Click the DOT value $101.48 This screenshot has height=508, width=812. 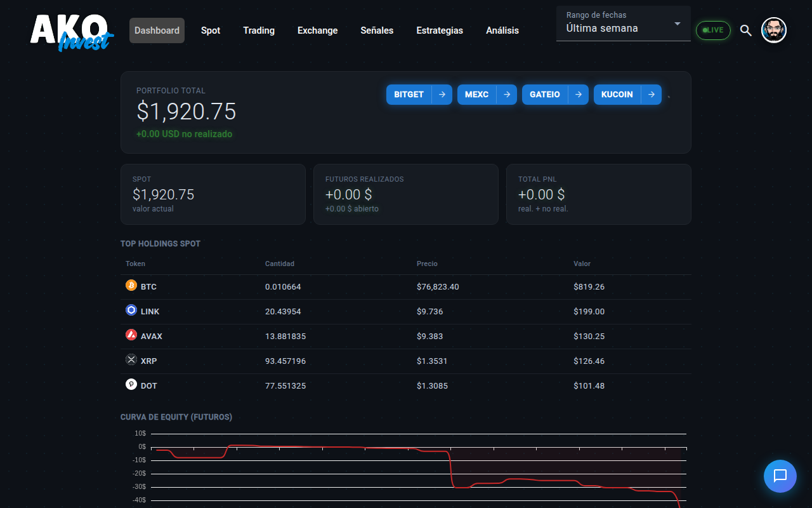tap(589, 386)
